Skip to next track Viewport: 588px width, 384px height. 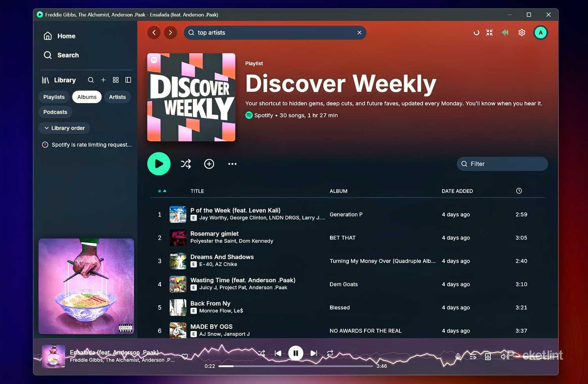314,353
